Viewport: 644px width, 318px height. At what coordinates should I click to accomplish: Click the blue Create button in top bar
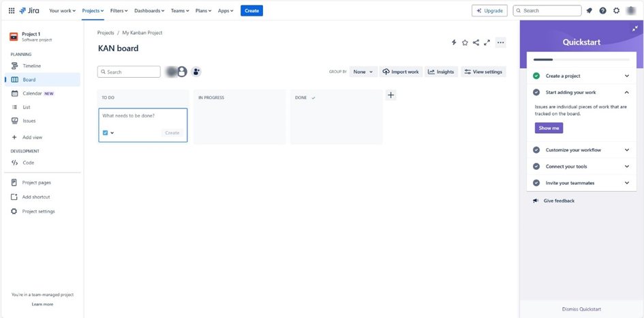(251, 11)
